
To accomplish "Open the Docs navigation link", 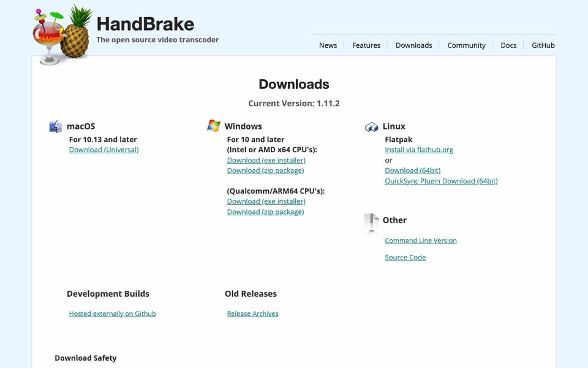I will coord(508,45).
